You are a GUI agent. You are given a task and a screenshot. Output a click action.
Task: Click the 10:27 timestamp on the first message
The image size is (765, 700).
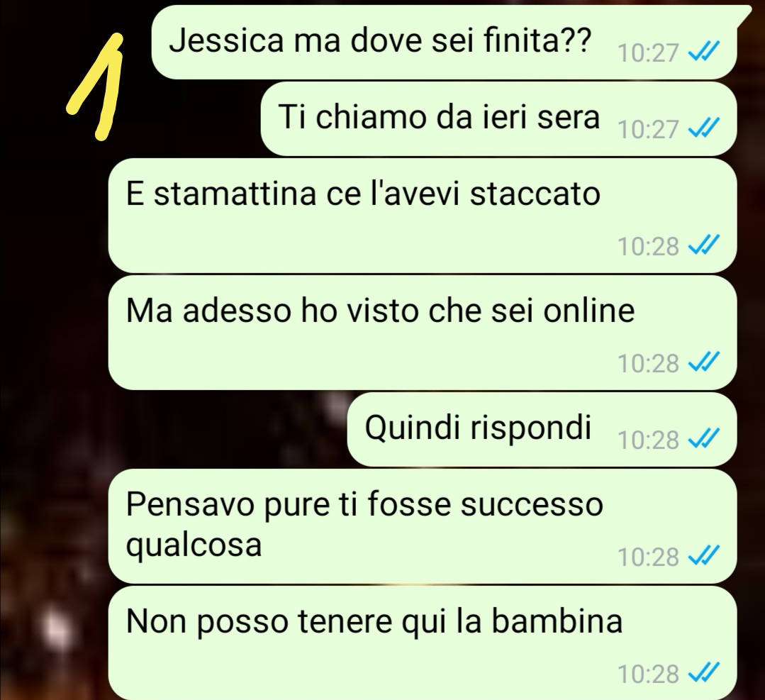point(648,52)
